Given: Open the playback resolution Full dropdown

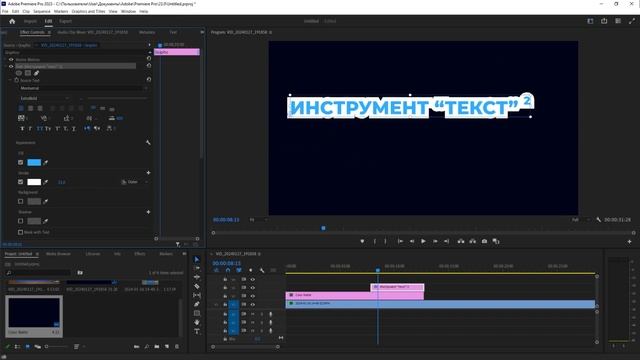Looking at the screenshot, I should 581,220.
